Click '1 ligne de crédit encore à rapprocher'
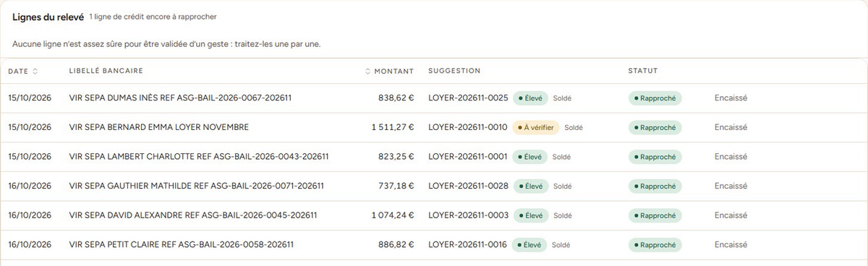The image size is (868, 266). pos(153,17)
